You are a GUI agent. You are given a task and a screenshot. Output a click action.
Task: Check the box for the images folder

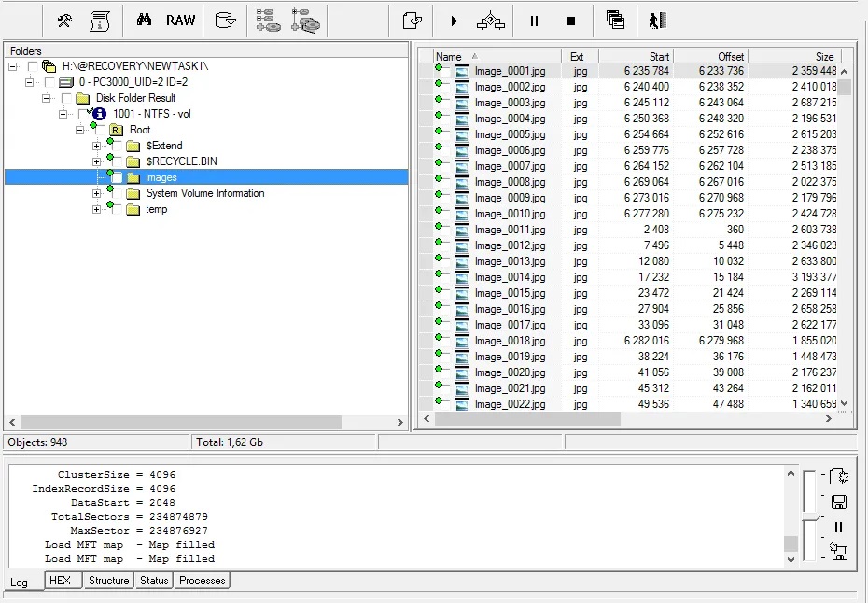coord(117,177)
